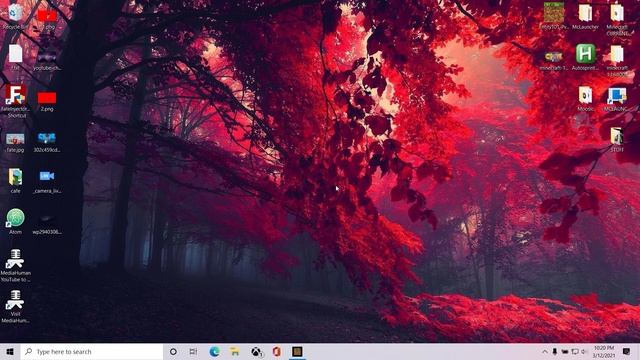Screen dimensions: 640x360
Task: Open the Action Center notifications
Action: click(626, 351)
